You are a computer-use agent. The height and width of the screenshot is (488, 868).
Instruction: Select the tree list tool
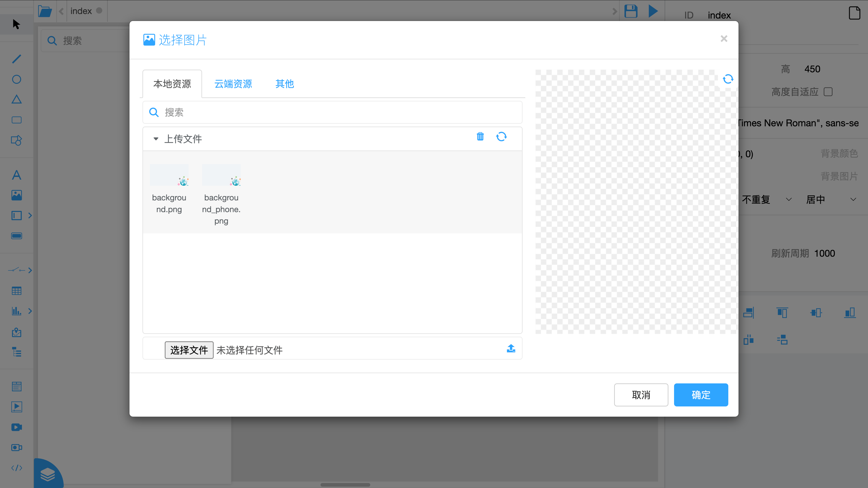[x=17, y=352]
